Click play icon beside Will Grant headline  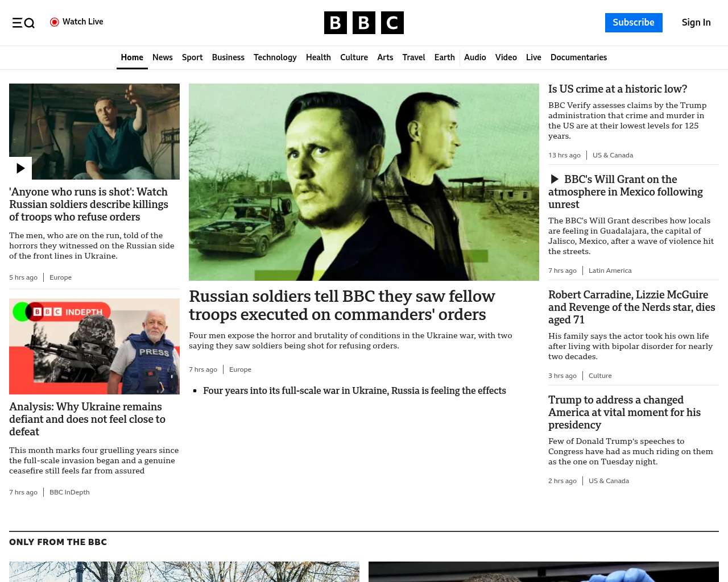pos(555,180)
